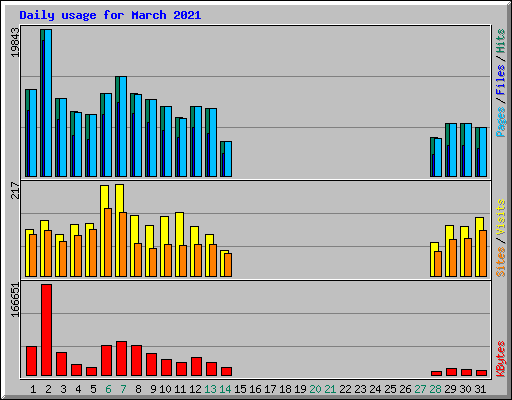This screenshot has height=400, width=512.
Task: Click day 25 on the x-axis
Action: (x=390, y=389)
